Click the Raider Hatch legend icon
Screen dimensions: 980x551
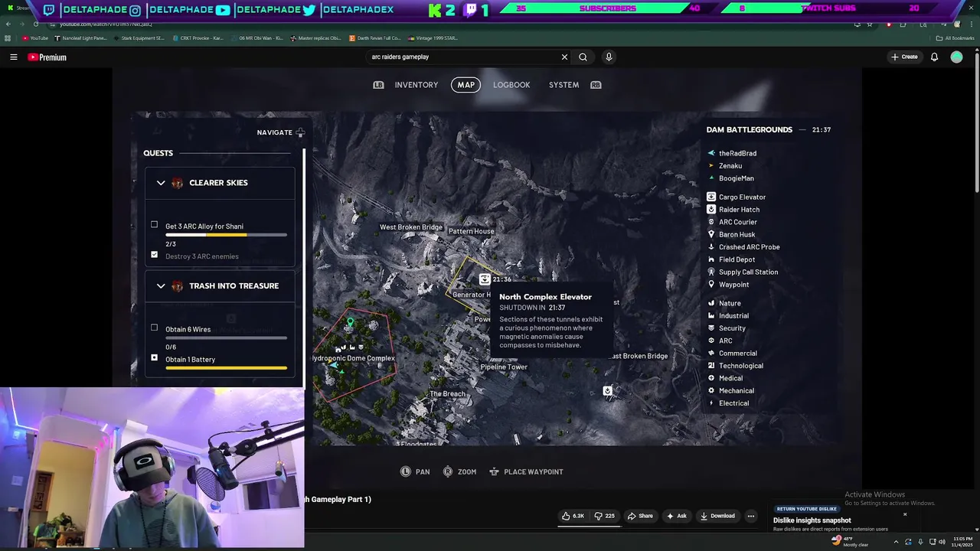click(x=711, y=209)
